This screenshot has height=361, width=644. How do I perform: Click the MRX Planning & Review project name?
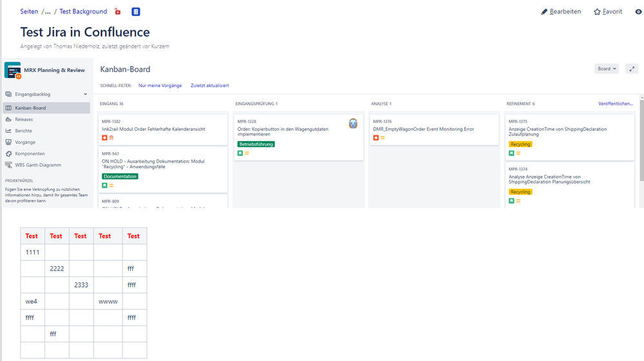(54, 70)
